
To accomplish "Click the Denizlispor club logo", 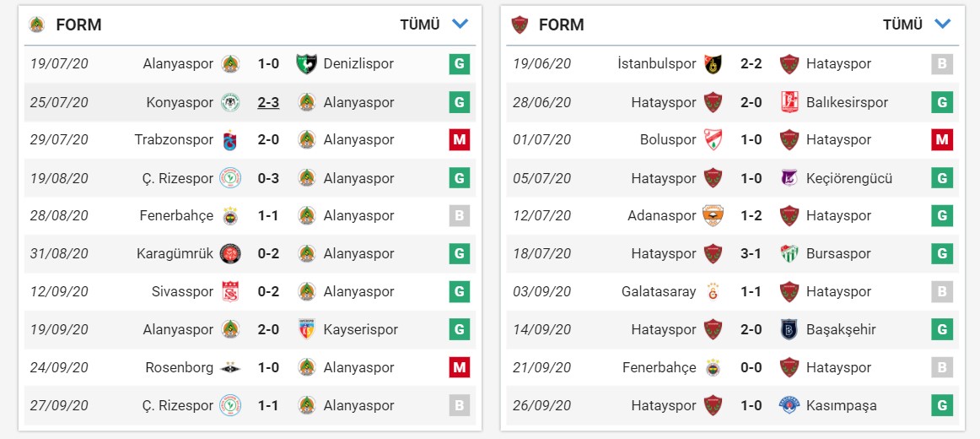I will tap(306, 64).
